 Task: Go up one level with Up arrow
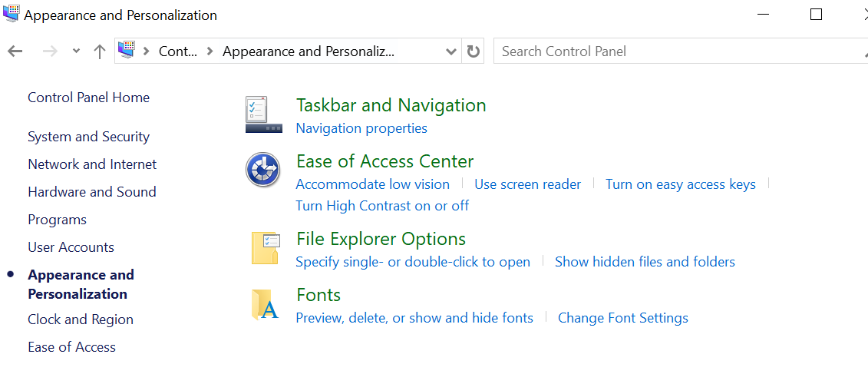(99, 51)
